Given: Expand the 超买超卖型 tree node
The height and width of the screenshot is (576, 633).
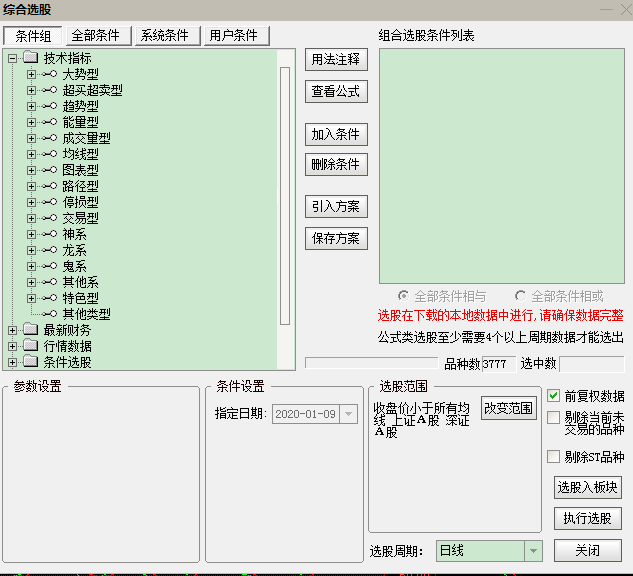Looking at the screenshot, I should point(31,90).
